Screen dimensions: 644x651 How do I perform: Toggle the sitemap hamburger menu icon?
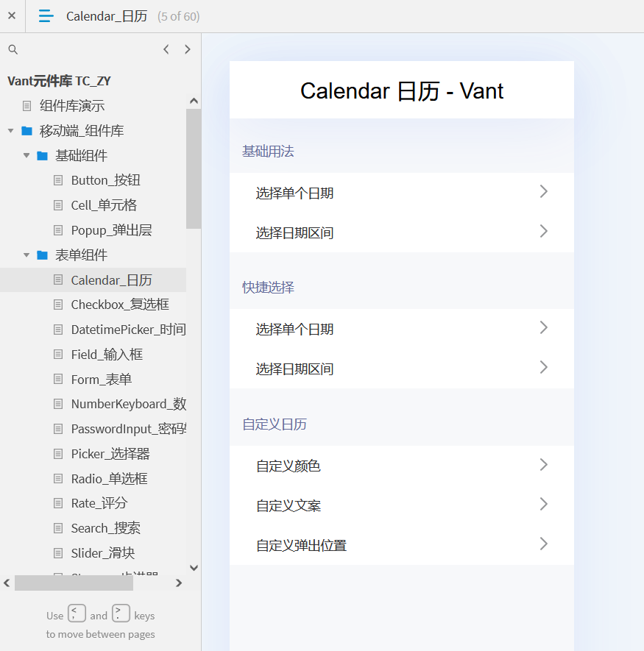click(x=46, y=15)
